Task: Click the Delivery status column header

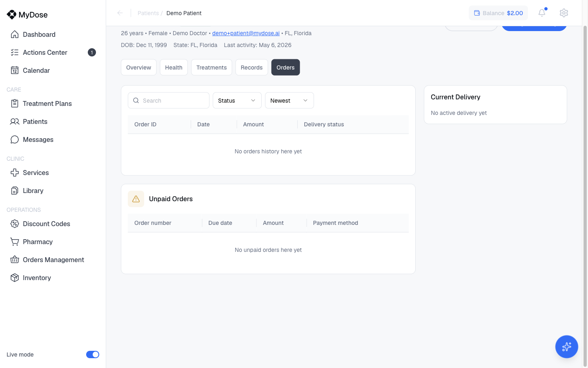Action: [x=324, y=124]
